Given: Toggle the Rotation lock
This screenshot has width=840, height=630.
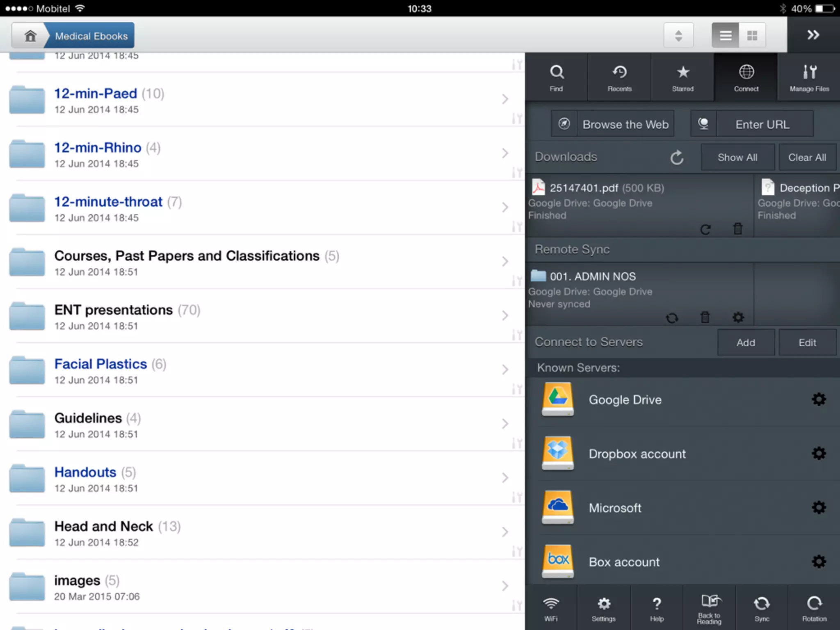Looking at the screenshot, I should coord(814,608).
